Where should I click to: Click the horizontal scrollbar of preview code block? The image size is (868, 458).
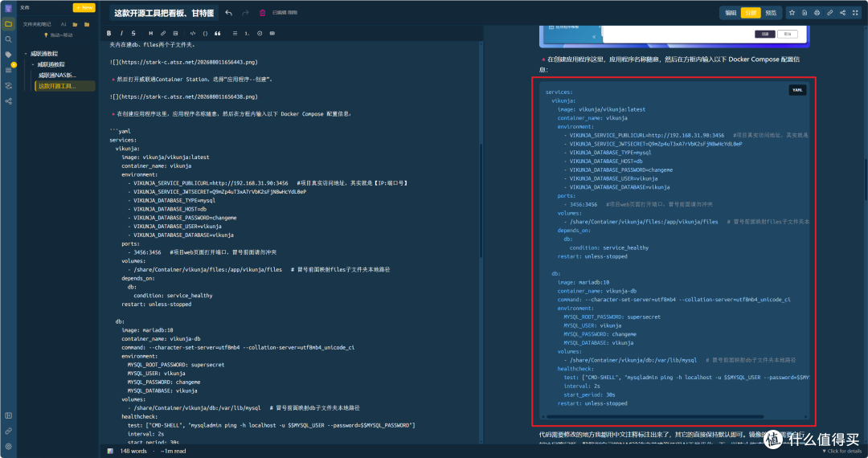coord(655,416)
